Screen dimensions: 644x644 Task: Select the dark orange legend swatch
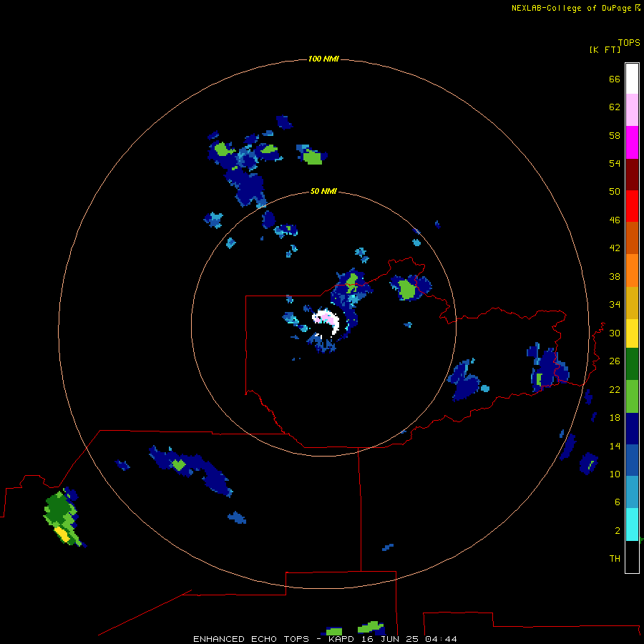point(632,238)
